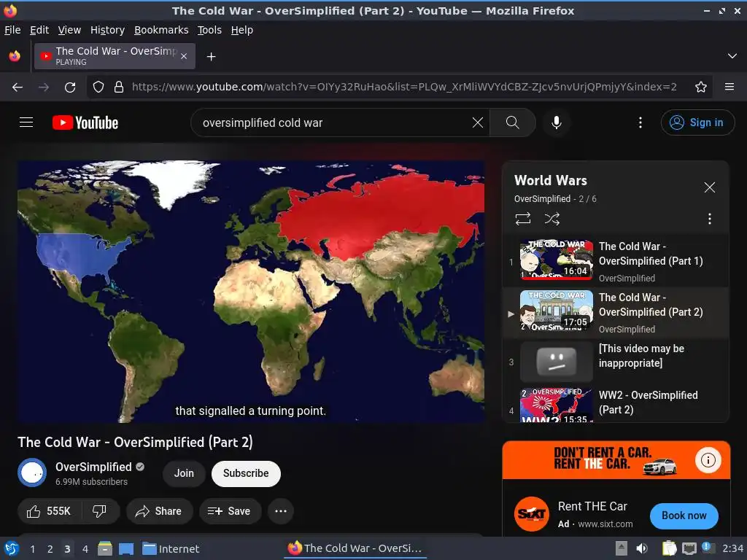The height and width of the screenshot is (560, 747).
Task: Open YouTube settings three-dot menu
Action: pyautogui.click(x=640, y=122)
